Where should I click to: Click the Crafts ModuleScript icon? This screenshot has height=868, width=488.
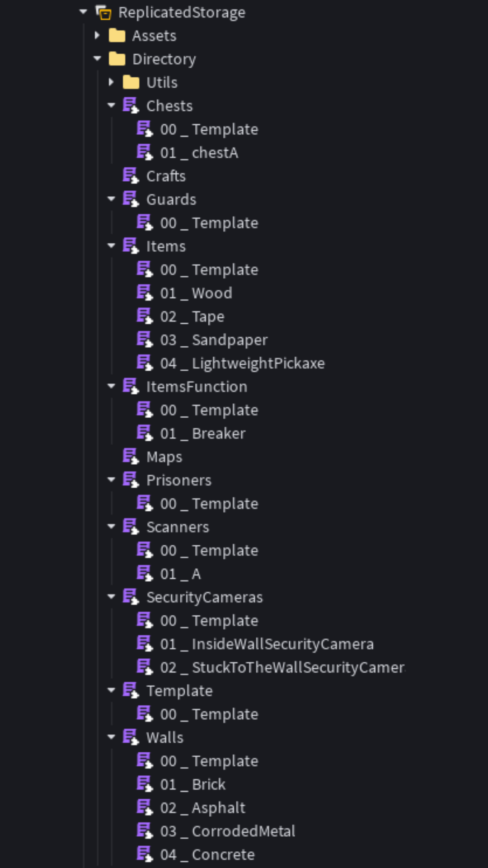[131, 176]
